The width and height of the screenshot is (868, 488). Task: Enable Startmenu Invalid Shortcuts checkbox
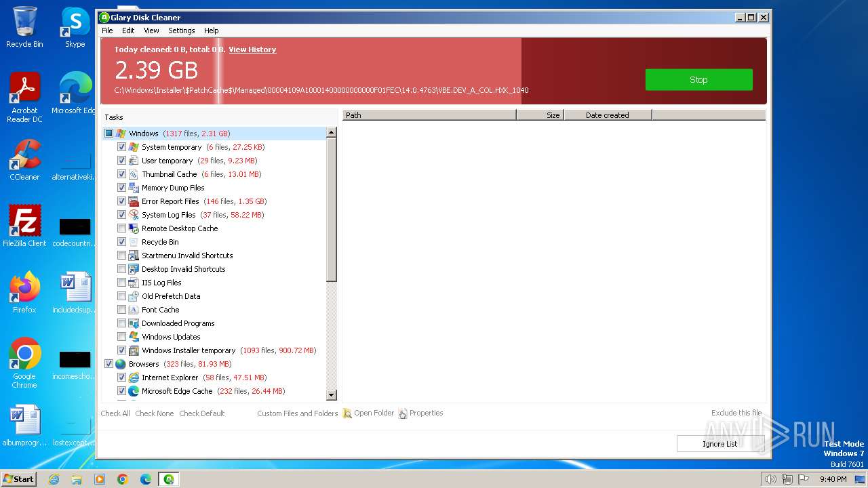tap(121, 256)
